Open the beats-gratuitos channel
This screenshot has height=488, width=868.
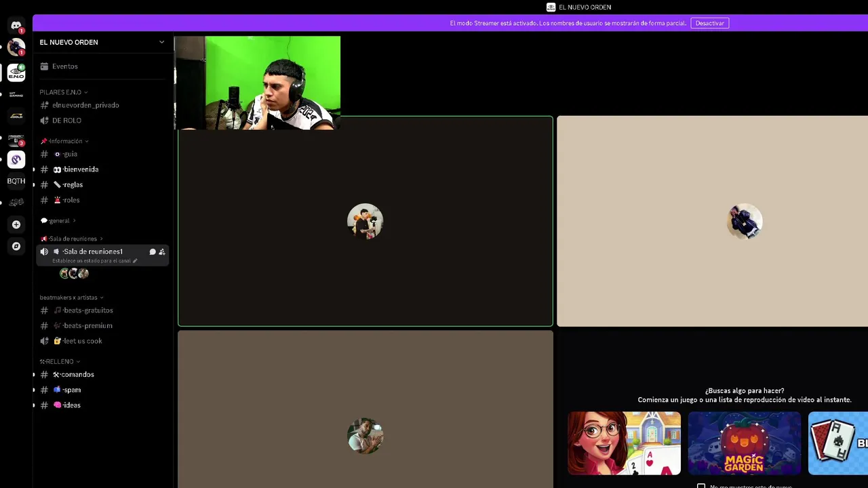[x=102, y=310]
